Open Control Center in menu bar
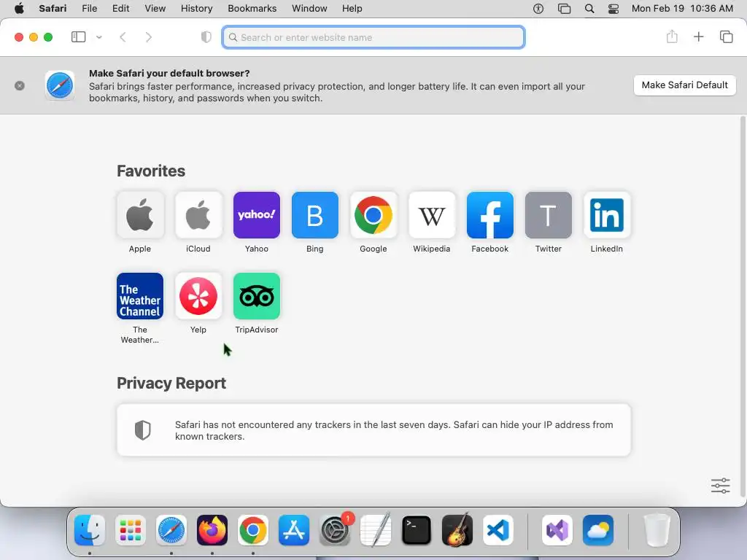 click(x=614, y=9)
